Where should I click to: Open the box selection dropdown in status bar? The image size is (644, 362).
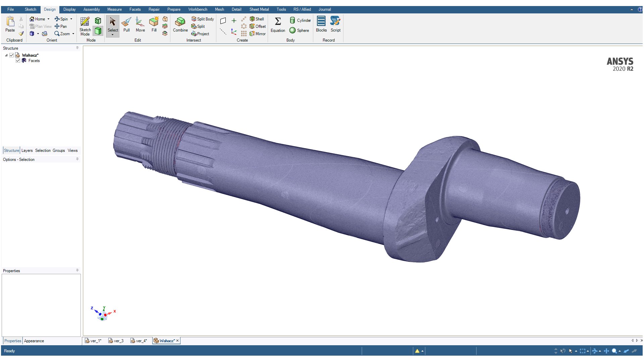pos(588,351)
